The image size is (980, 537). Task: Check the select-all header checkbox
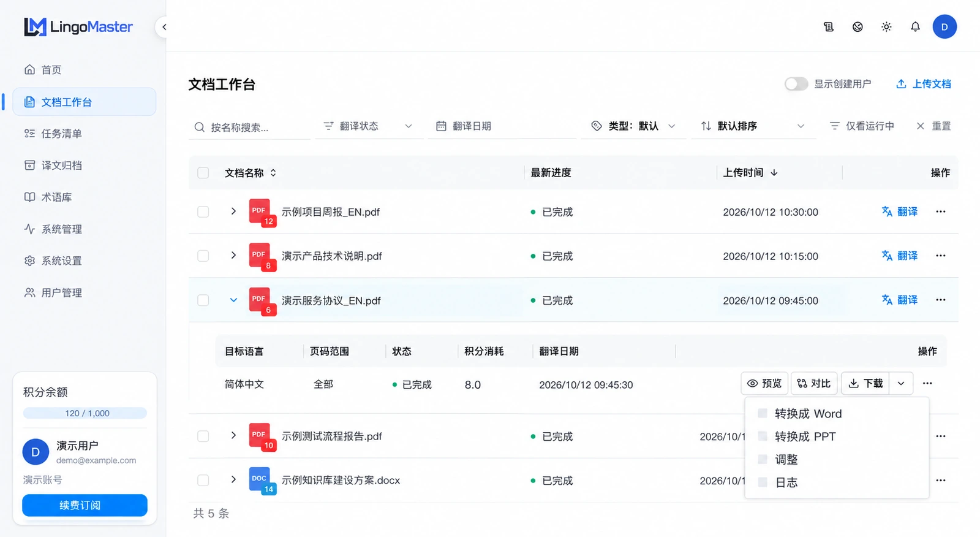click(203, 173)
